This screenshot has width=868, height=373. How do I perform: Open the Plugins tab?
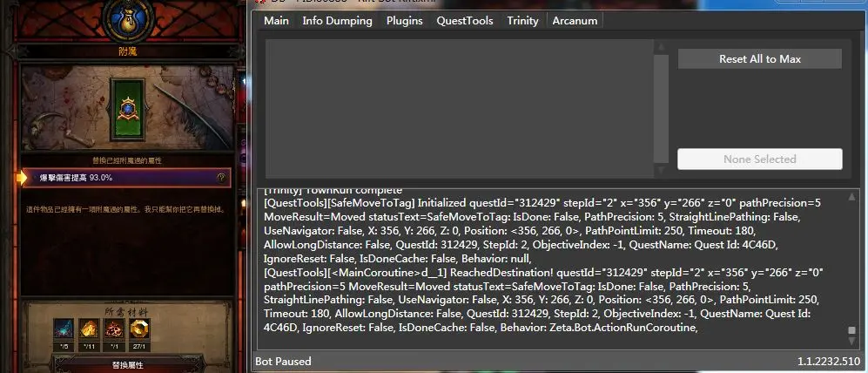point(404,21)
